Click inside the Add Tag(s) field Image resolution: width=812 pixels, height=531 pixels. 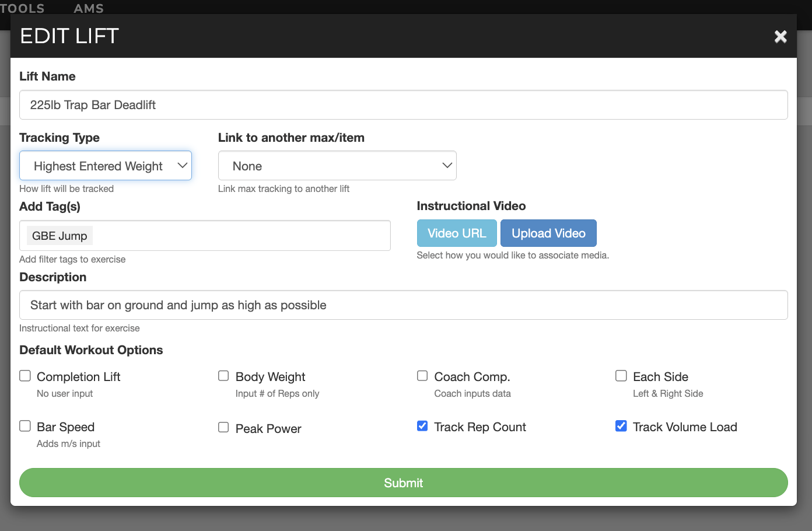[239, 236]
